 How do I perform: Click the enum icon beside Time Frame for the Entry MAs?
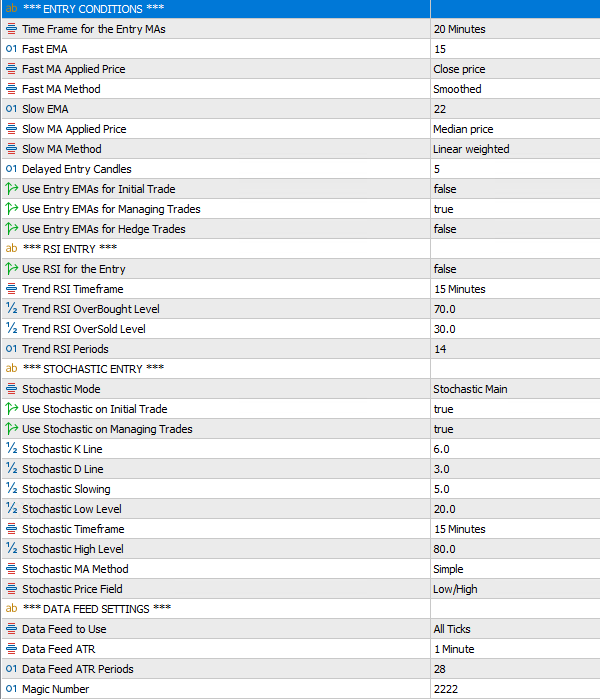point(11,29)
